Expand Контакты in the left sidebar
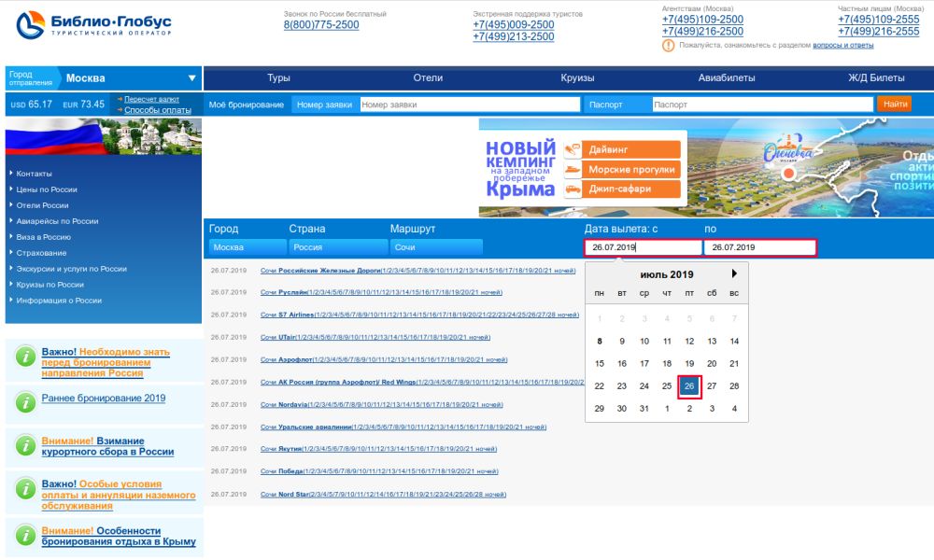The image size is (934, 560). pos(35,174)
